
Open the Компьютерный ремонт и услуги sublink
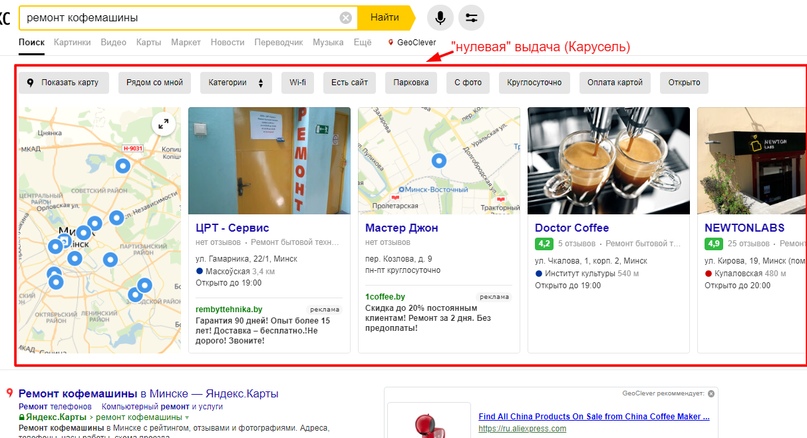click(x=162, y=407)
